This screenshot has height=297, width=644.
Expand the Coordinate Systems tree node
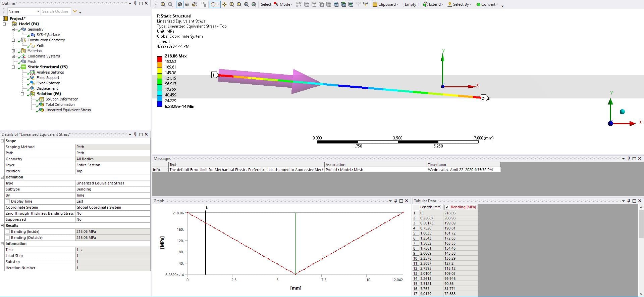(x=13, y=56)
